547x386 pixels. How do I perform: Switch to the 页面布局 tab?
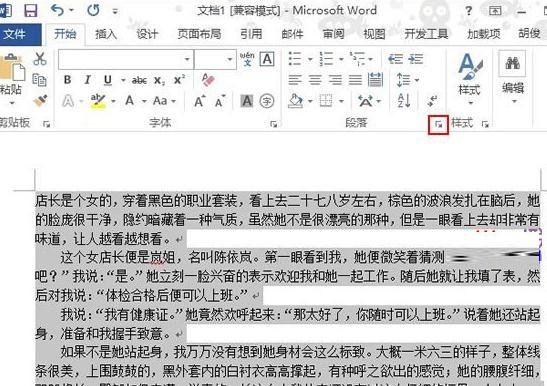199,34
